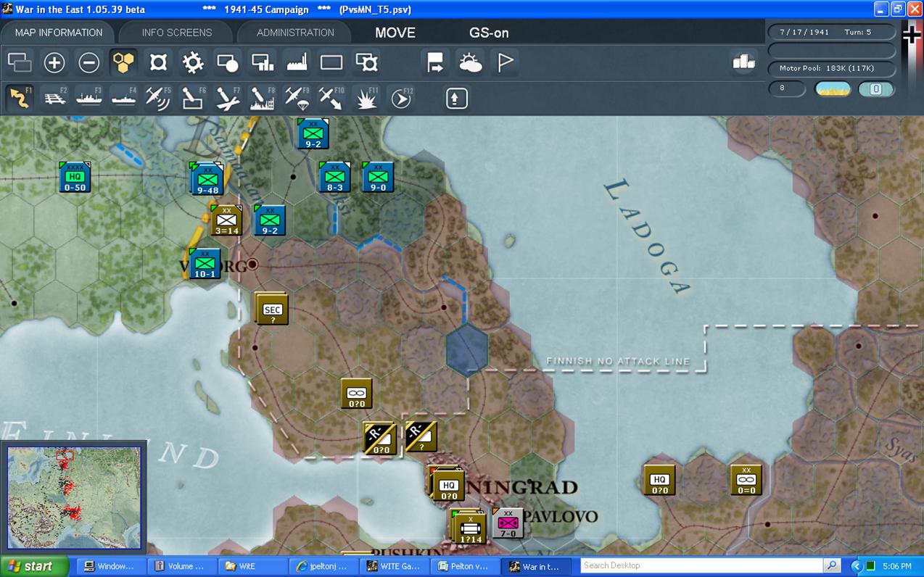The width and height of the screenshot is (924, 577).
Task: Select the F7 bomb airfield mode
Action: [228, 98]
